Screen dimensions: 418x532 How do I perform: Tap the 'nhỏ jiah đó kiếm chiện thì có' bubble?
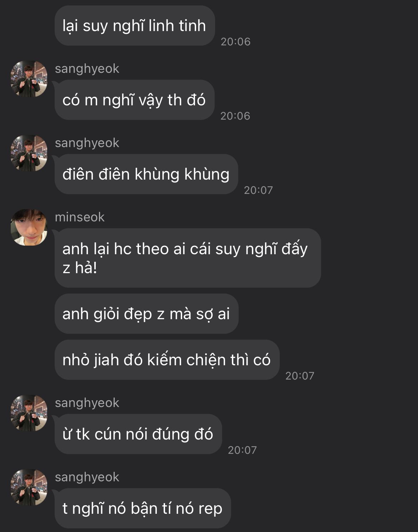pyautogui.click(x=167, y=360)
